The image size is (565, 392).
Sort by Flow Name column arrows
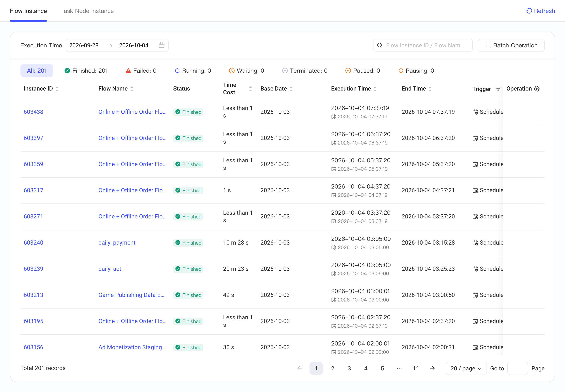[132, 89]
